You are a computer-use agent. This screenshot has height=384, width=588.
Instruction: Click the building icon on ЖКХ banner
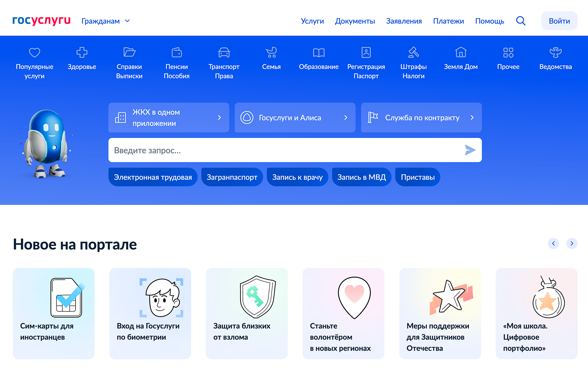(120, 118)
